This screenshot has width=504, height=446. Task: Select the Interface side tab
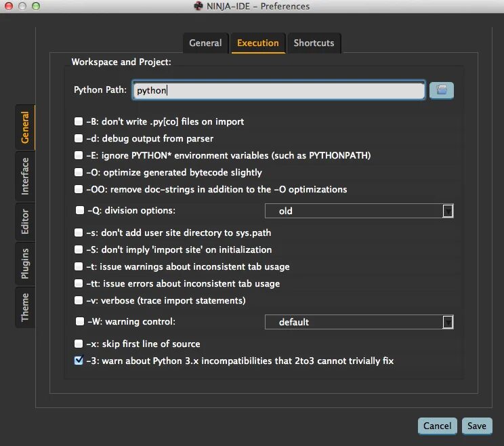point(25,176)
